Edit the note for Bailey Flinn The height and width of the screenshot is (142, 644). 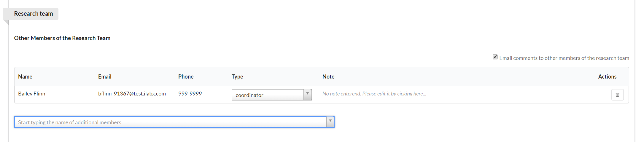(x=374, y=94)
